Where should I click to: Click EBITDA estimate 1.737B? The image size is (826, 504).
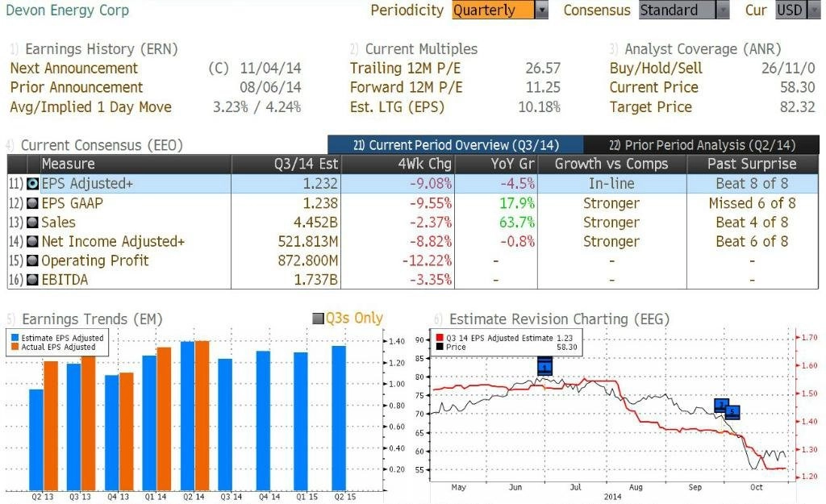(x=316, y=280)
